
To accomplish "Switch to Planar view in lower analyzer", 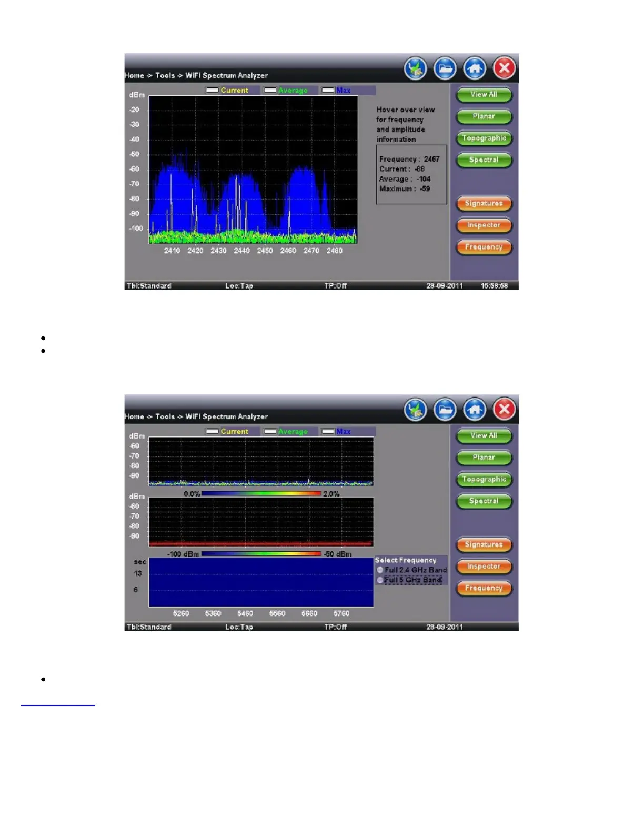I will [x=484, y=458].
